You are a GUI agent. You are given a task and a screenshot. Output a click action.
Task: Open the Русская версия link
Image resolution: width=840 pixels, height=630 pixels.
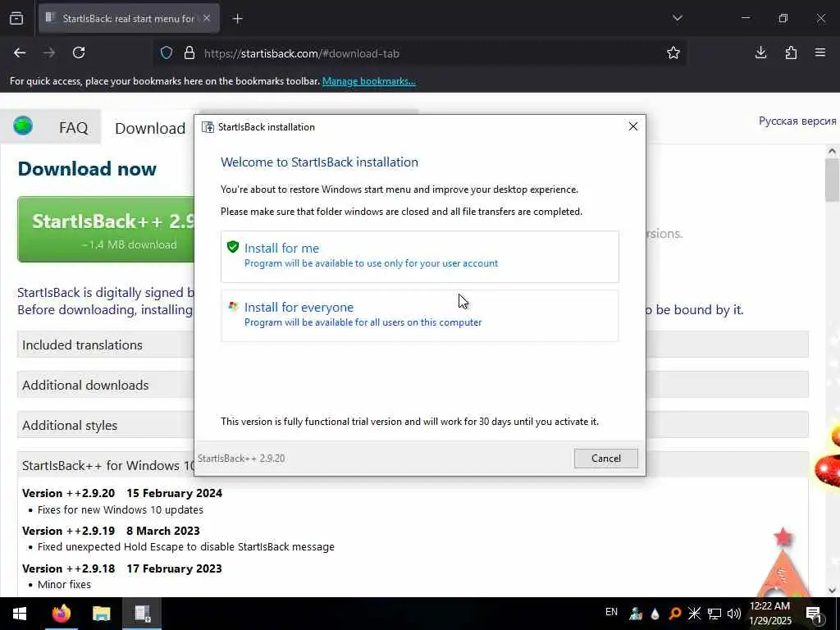[797, 121]
